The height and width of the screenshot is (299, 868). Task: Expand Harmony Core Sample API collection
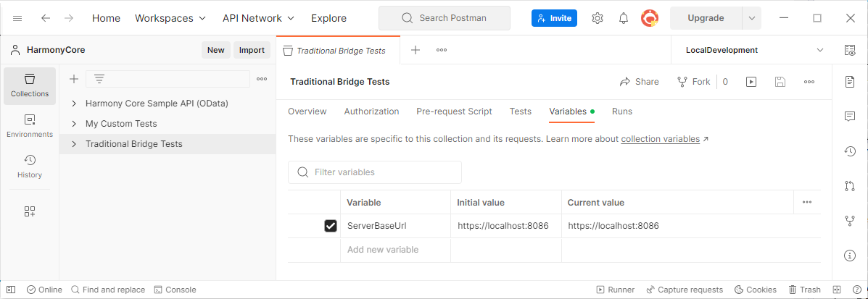coord(74,104)
